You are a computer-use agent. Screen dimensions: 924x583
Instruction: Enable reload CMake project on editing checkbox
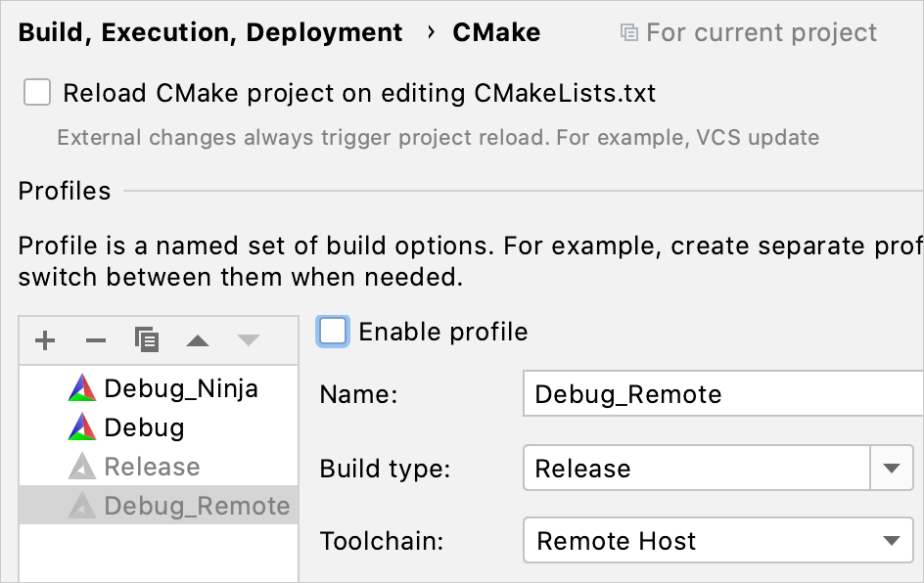click(37, 93)
